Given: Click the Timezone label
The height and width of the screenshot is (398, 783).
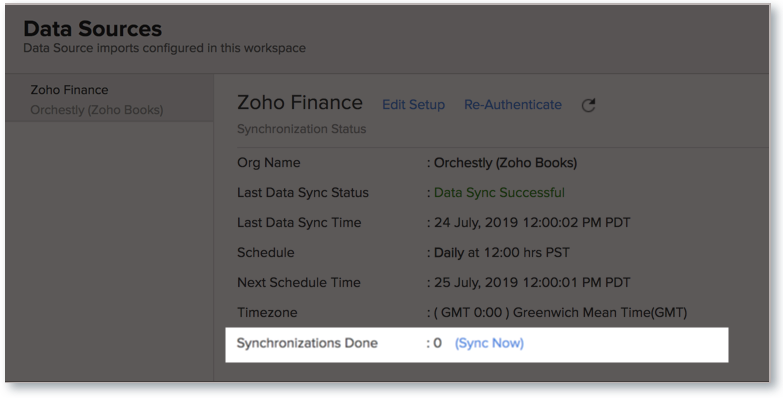Looking at the screenshot, I should 267,313.
